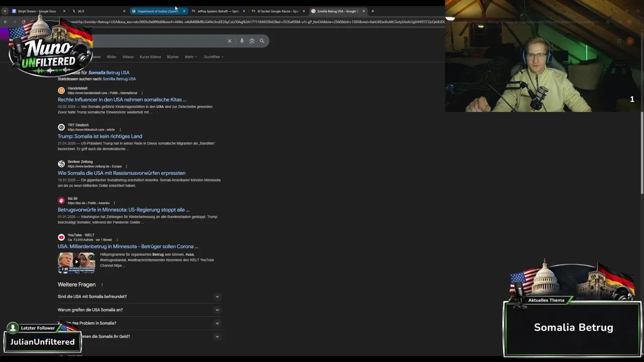Open Trump: Somalia ist kein richtiges Land
The image size is (644, 362).
(x=100, y=136)
